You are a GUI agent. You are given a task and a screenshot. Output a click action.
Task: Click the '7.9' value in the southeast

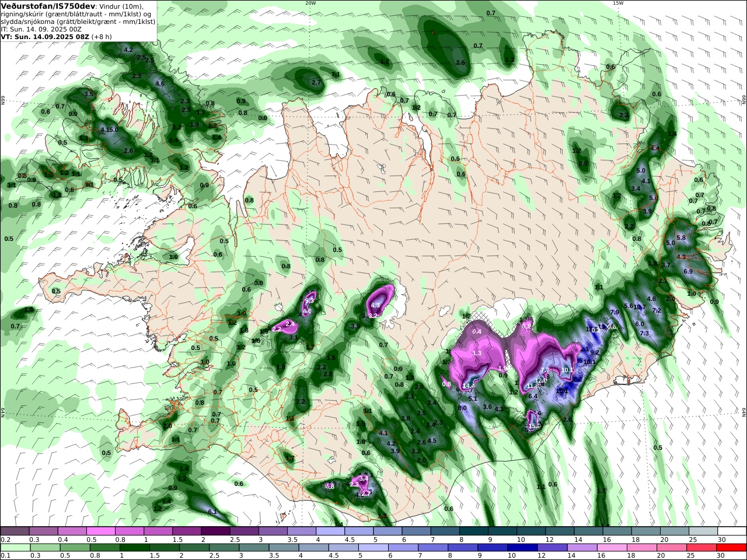point(615,312)
